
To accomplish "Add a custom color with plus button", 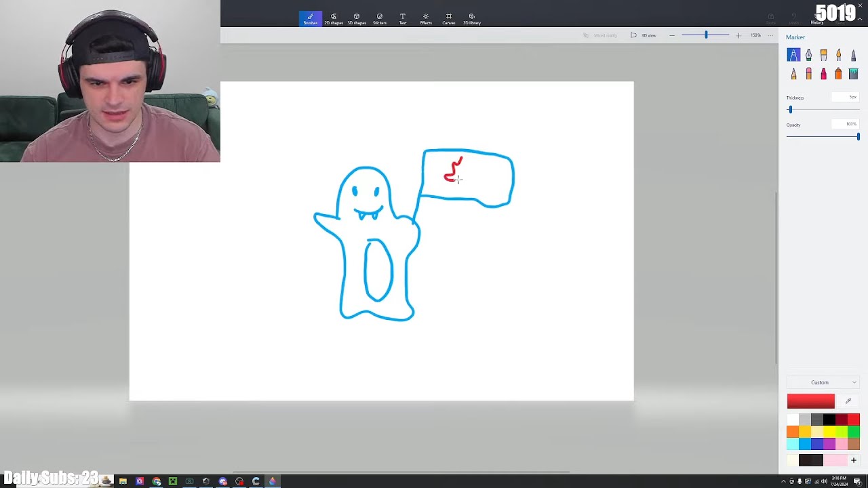I will click(854, 461).
